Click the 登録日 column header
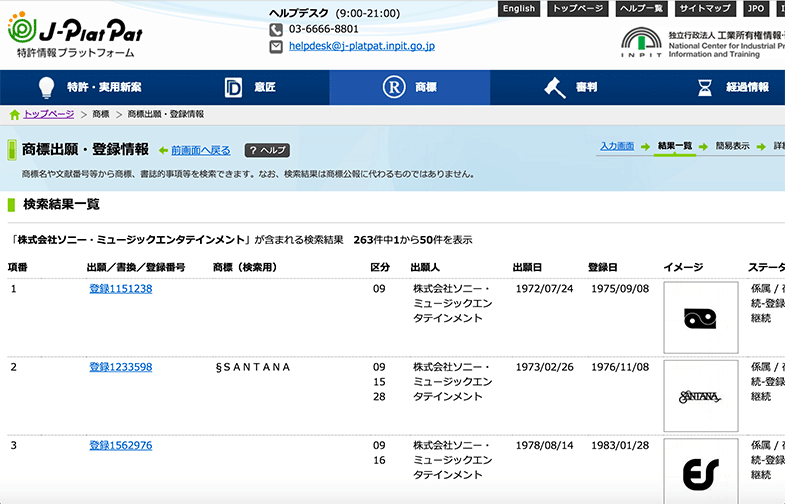 [603, 267]
